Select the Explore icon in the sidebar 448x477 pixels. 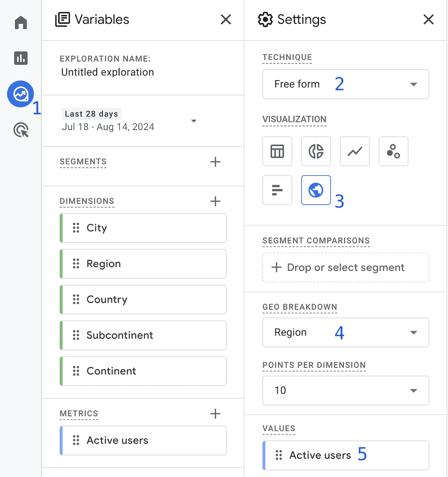tap(21, 94)
